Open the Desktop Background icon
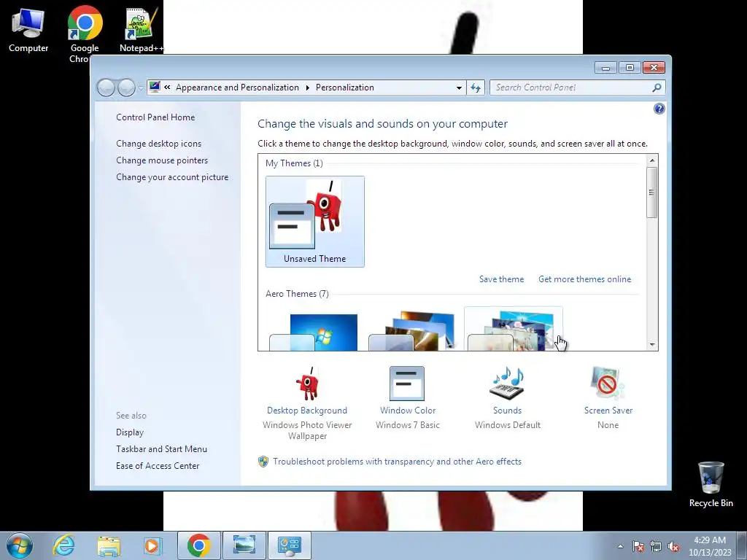The width and height of the screenshot is (747, 560). (x=307, y=384)
